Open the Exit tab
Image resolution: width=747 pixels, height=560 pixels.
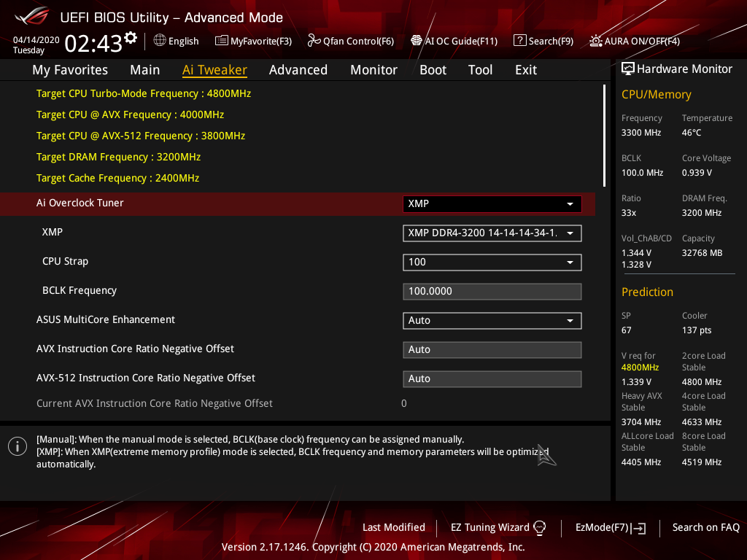click(x=526, y=70)
